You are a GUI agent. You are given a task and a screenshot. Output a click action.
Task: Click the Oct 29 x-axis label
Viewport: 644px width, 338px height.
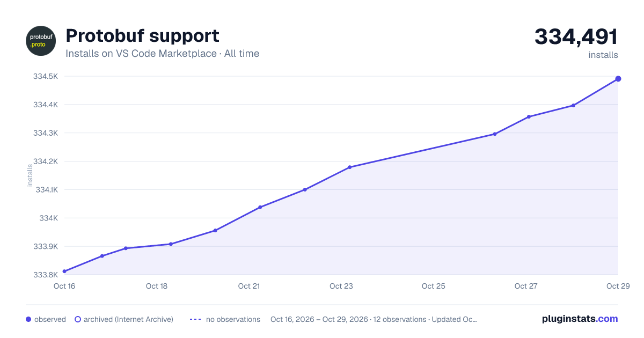click(617, 286)
